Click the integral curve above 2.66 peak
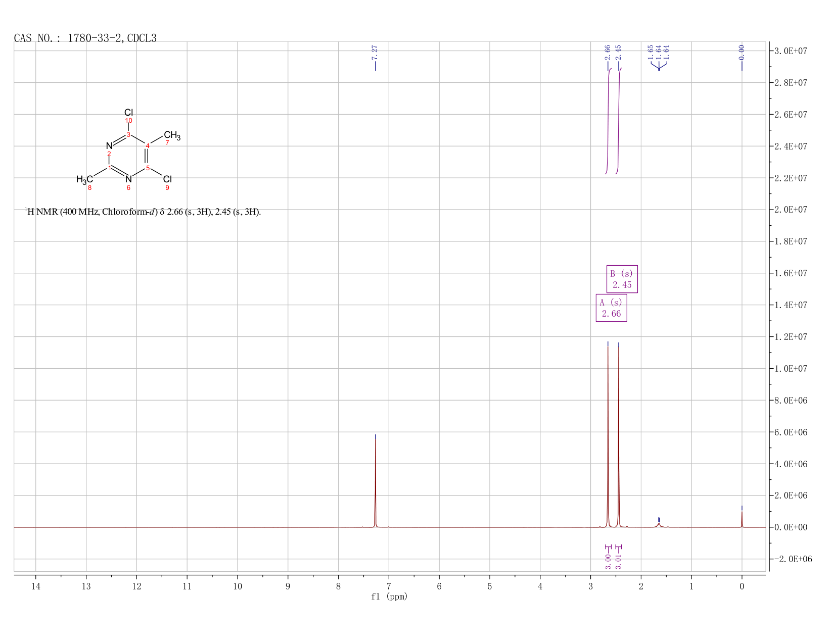 (608, 121)
